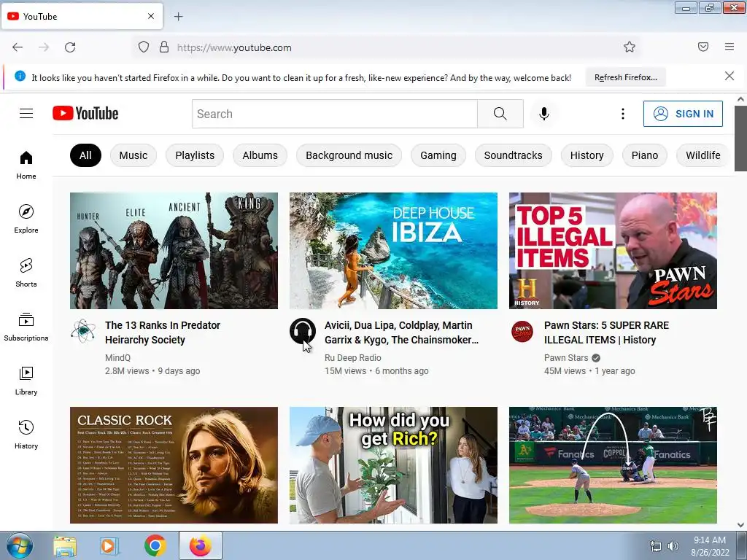Open the baseball pitch video thumbnail
Viewport: 747px width, 560px height.
[x=613, y=464]
